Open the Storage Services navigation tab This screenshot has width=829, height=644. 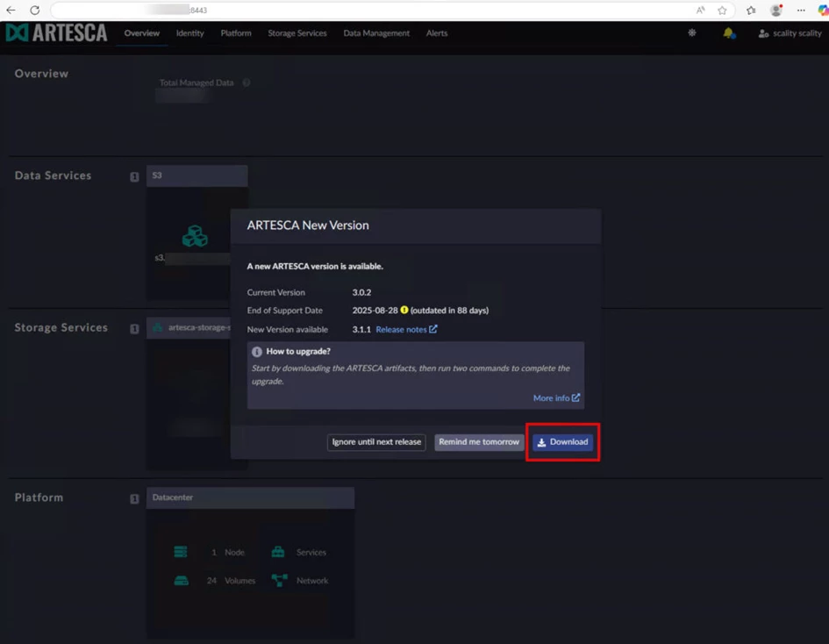pyautogui.click(x=297, y=33)
